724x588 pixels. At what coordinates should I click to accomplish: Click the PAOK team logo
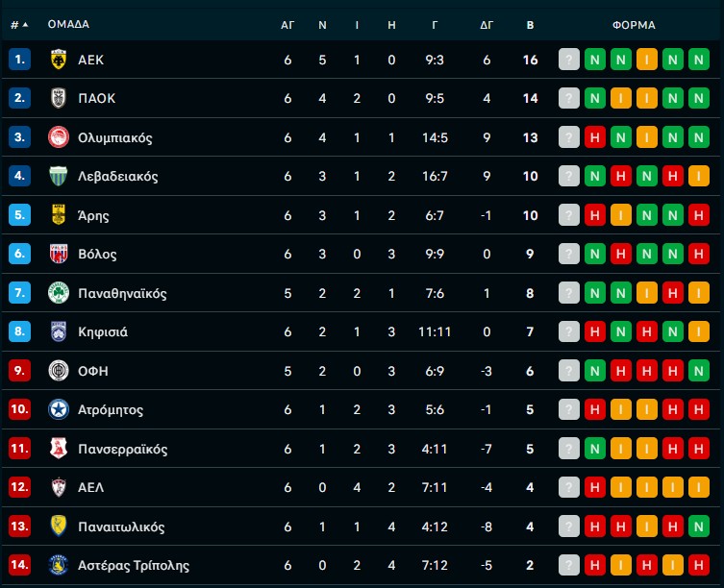[x=59, y=98]
